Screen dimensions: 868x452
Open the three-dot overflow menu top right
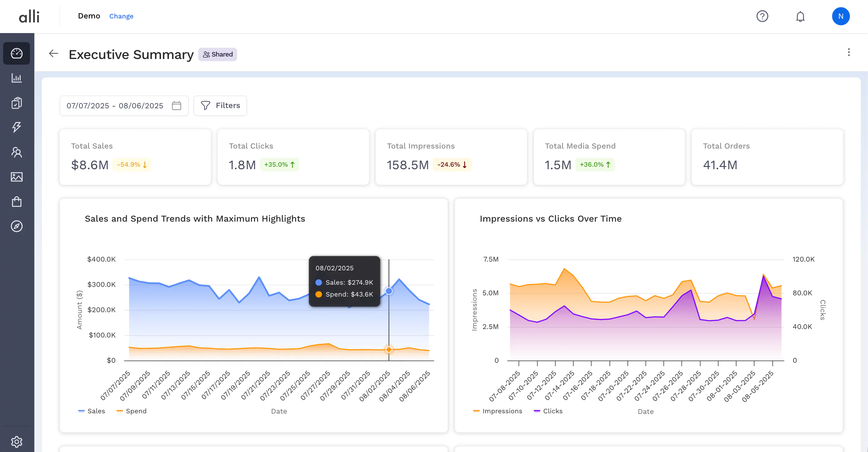(x=849, y=52)
